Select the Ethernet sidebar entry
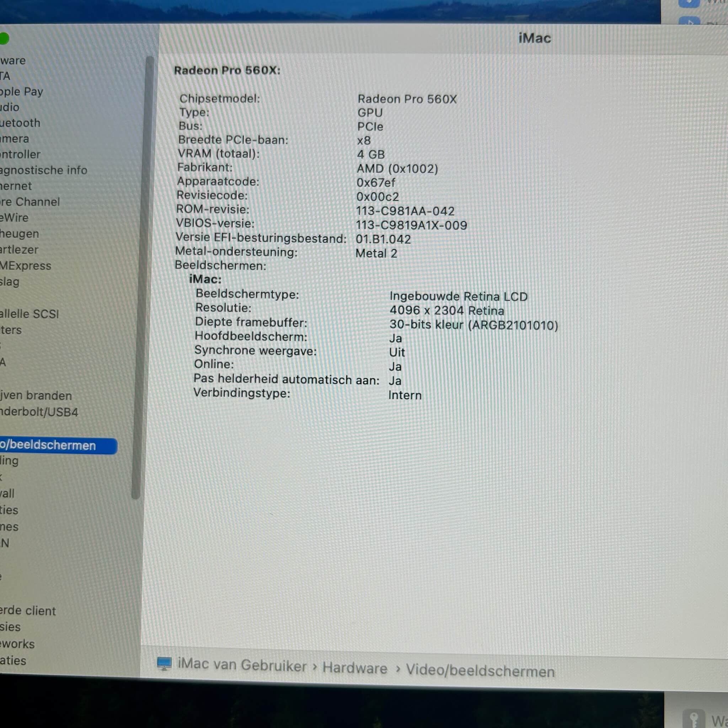The width and height of the screenshot is (728, 728). point(16,186)
